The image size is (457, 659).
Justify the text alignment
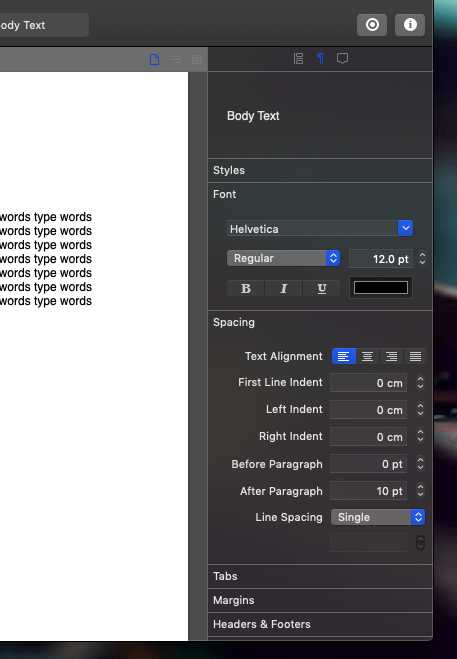(x=415, y=356)
